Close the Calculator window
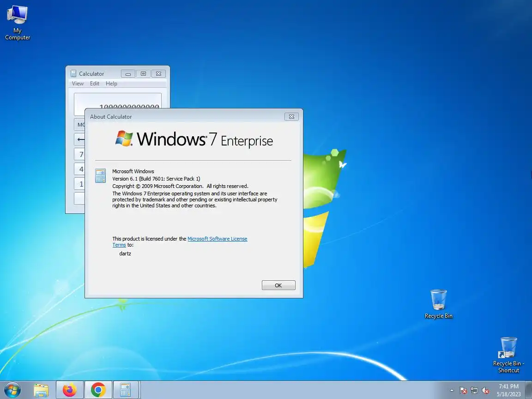 tap(158, 73)
